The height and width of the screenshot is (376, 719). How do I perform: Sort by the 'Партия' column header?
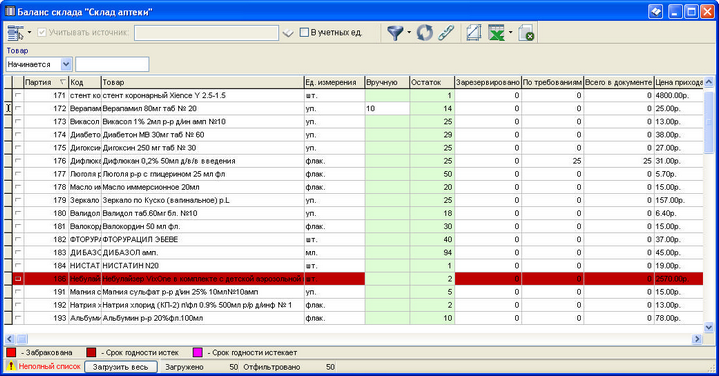[x=46, y=82]
